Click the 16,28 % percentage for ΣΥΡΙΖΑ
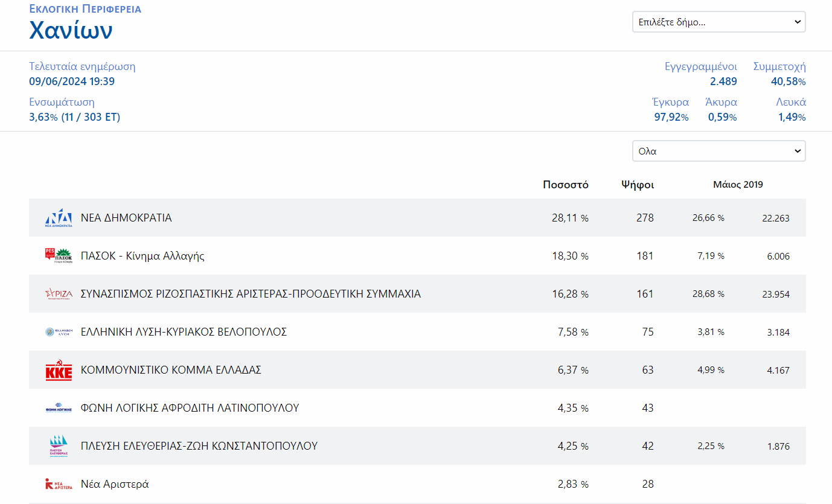 (x=570, y=294)
